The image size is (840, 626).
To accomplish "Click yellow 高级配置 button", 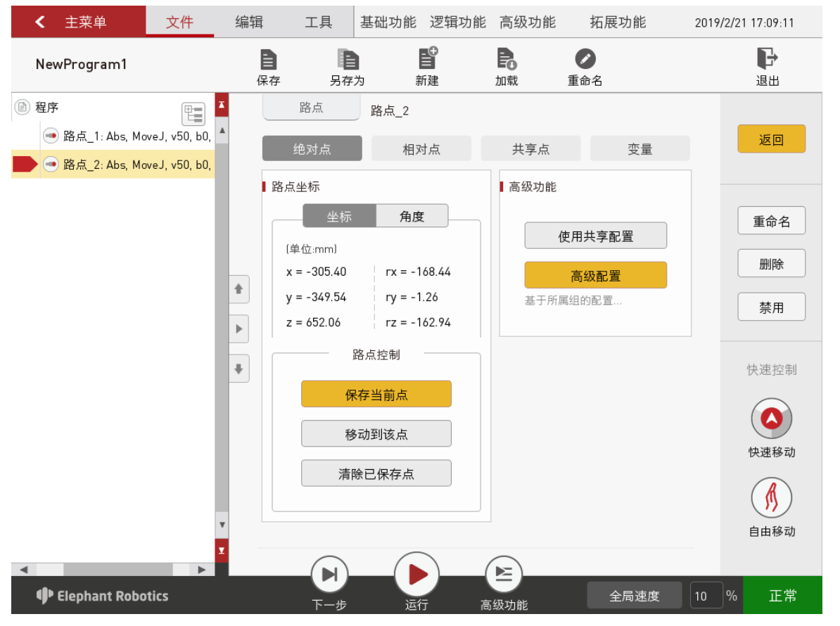I will tap(596, 275).
